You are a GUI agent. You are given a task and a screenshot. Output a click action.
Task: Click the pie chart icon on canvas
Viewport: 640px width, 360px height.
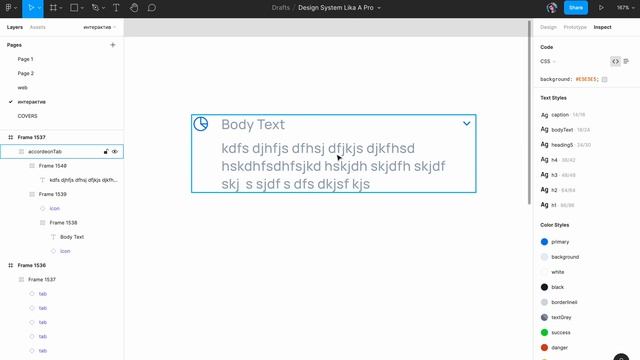point(200,124)
